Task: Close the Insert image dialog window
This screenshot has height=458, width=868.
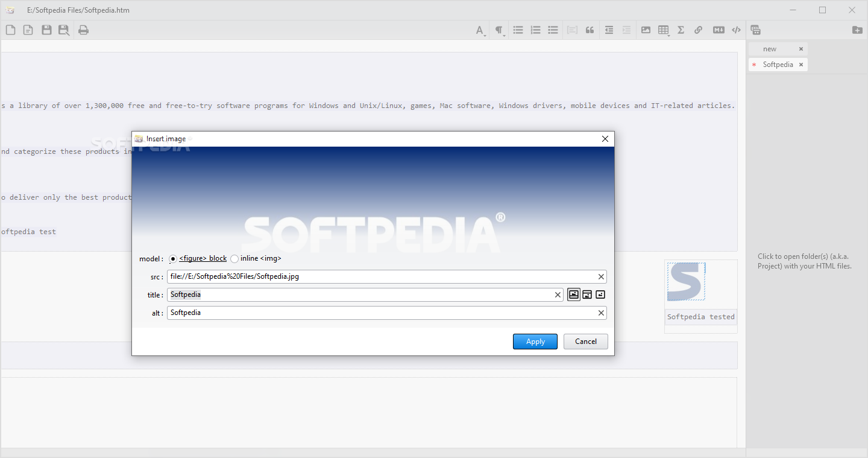Action: 605,139
